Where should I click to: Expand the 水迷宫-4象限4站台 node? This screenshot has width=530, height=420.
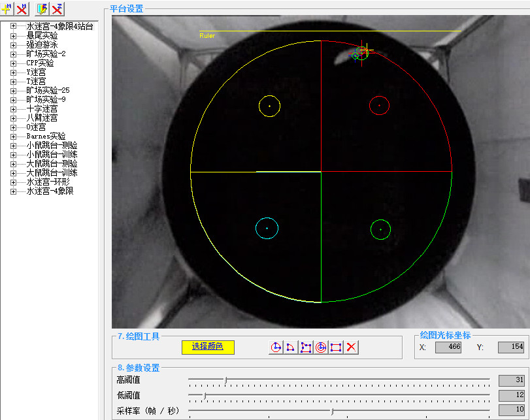tap(13, 26)
